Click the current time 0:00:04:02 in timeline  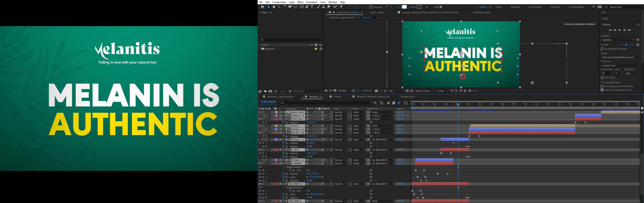(x=268, y=102)
